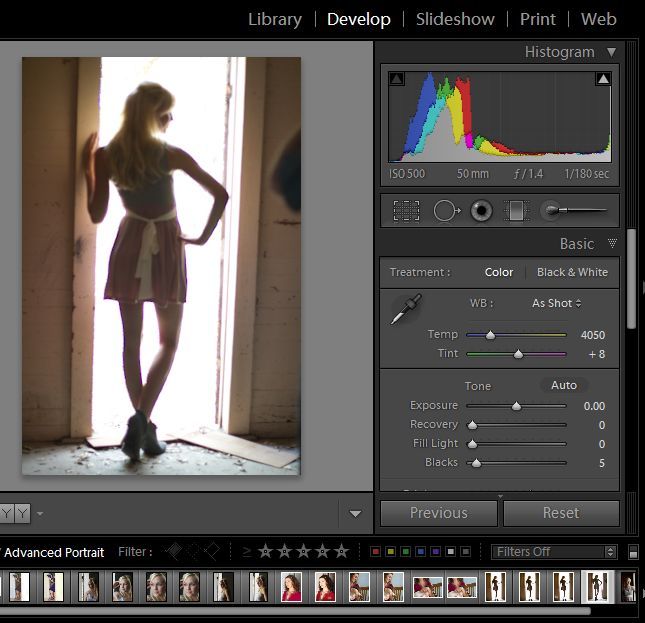Click the Blacks value 5 field

601,463
